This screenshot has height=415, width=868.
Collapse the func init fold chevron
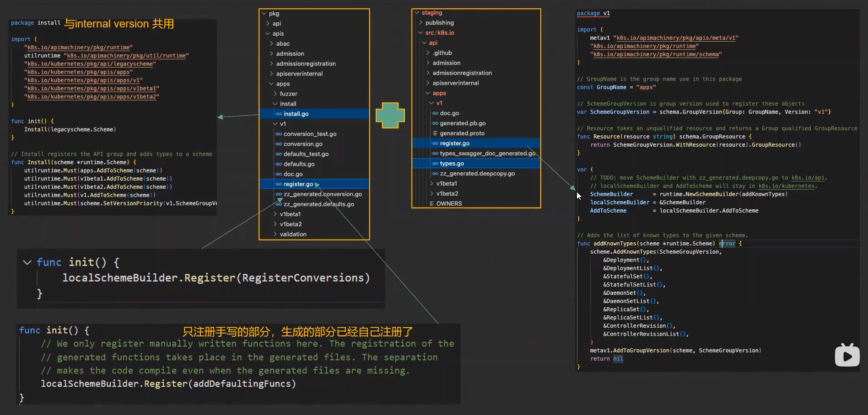[27, 262]
